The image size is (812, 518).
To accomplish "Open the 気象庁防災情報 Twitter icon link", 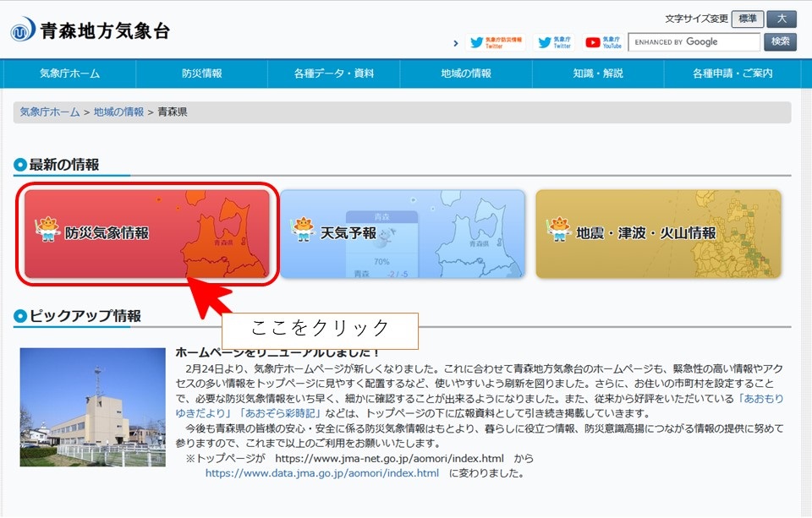I will click(496, 42).
